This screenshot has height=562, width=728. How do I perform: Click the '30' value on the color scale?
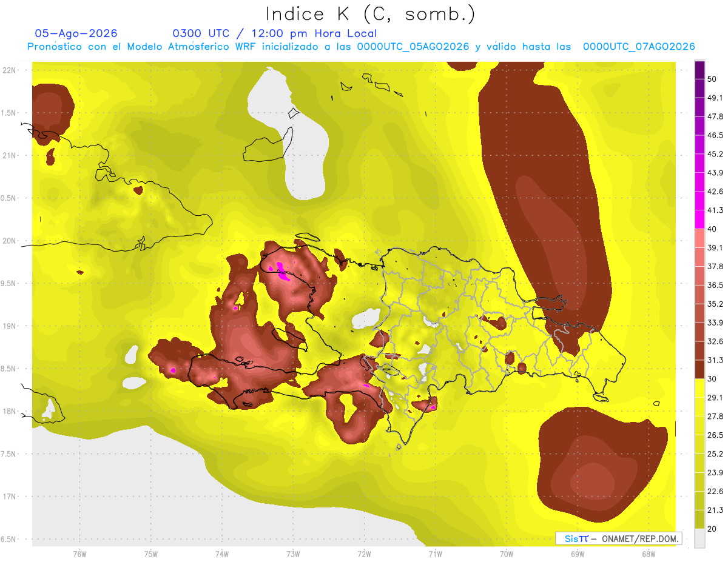click(x=712, y=379)
